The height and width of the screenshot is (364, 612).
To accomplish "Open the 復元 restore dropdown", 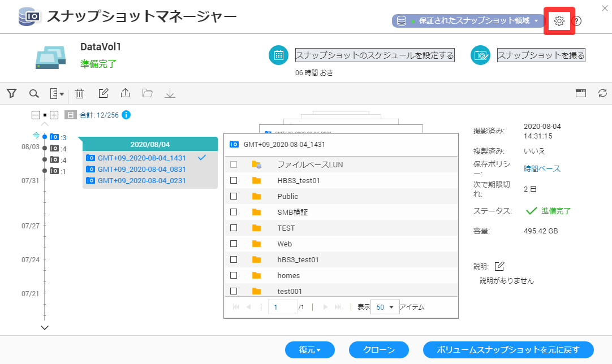I will click(310, 350).
